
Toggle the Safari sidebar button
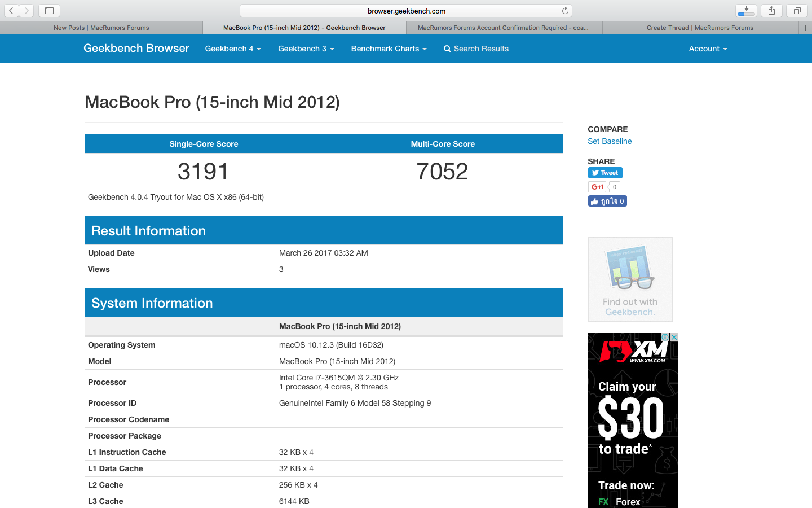(49, 11)
